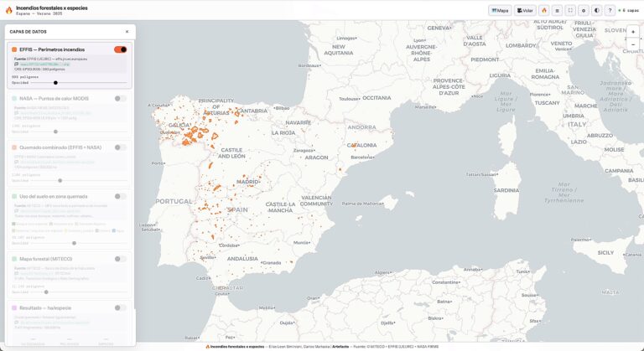Switch to the Volar mode
The height and width of the screenshot is (351, 644).
tap(525, 11)
